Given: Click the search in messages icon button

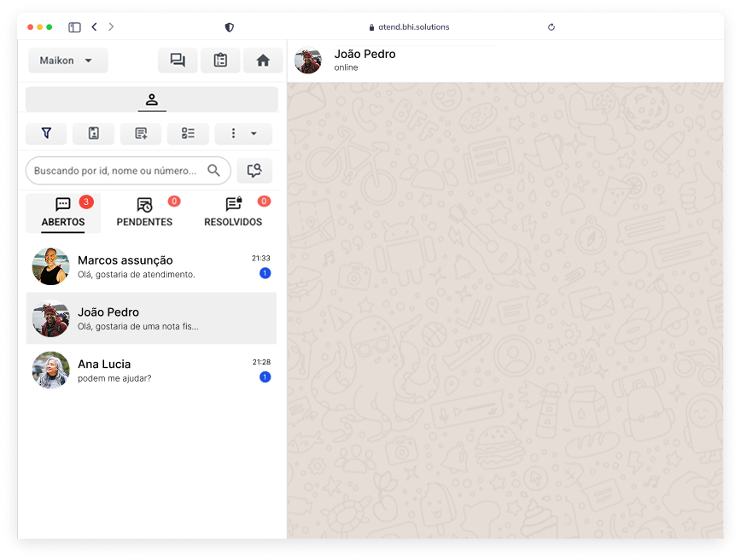Looking at the screenshot, I should (254, 171).
